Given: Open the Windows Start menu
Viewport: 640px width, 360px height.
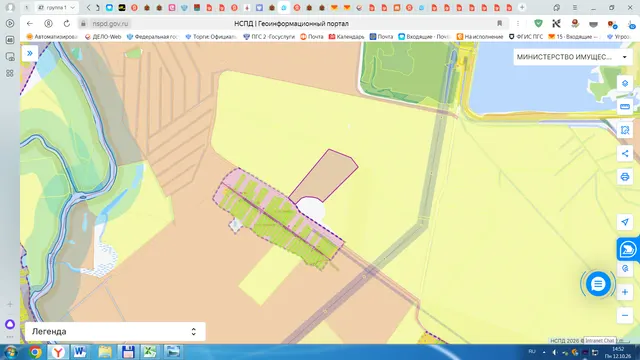Looking at the screenshot, I should [x=11, y=352].
